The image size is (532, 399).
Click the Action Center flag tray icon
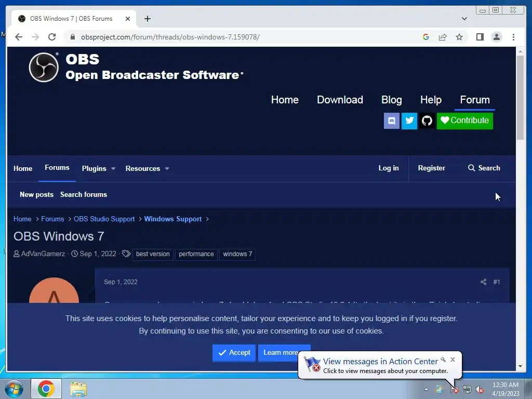(454, 390)
